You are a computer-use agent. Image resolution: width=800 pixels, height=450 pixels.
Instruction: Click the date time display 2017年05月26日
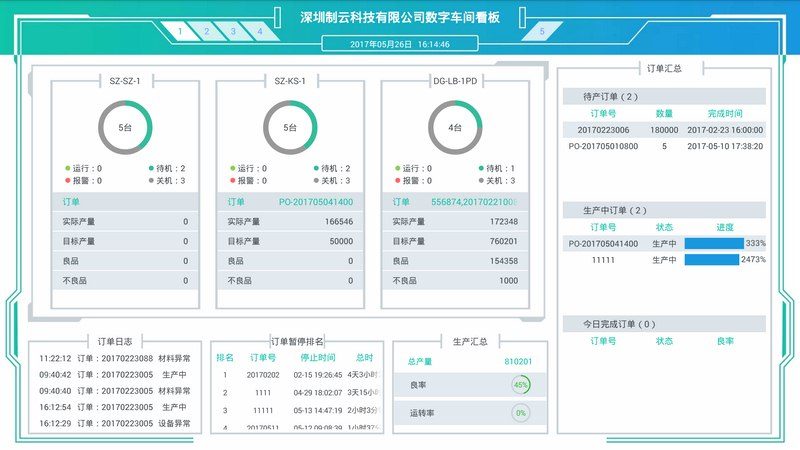(400, 44)
